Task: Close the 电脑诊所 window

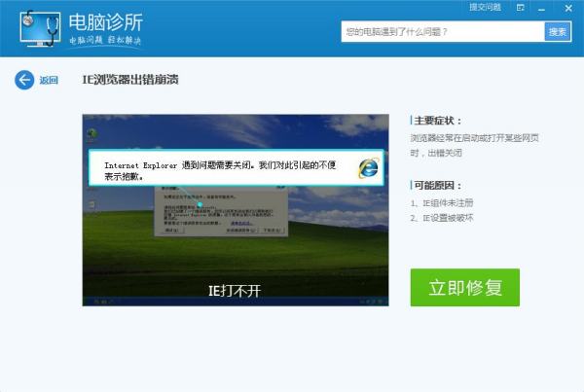Action: click(568, 8)
